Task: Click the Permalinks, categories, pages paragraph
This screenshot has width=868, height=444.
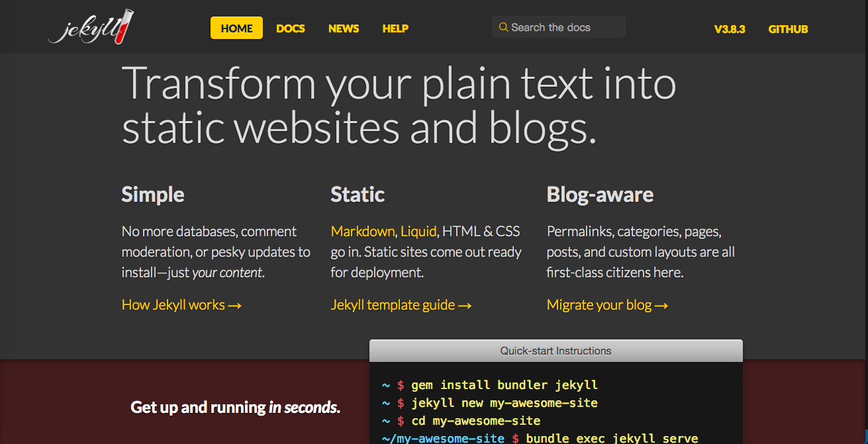Action: (x=641, y=252)
